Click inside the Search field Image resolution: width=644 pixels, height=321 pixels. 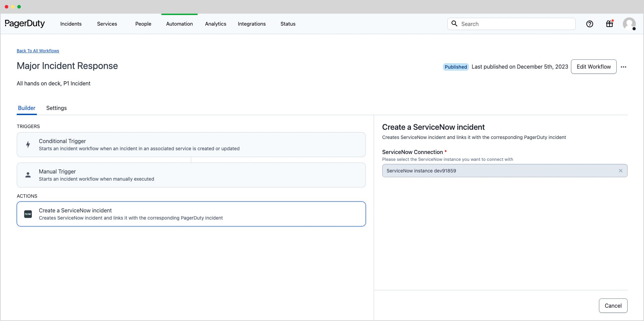(512, 24)
